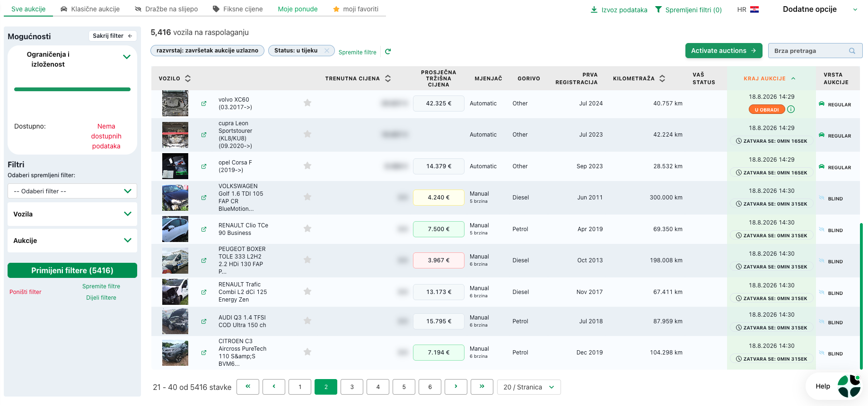Image resolution: width=868 pixels, height=406 pixels.
Task: Click the green availability slider bar
Action: click(x=72, y=89)
